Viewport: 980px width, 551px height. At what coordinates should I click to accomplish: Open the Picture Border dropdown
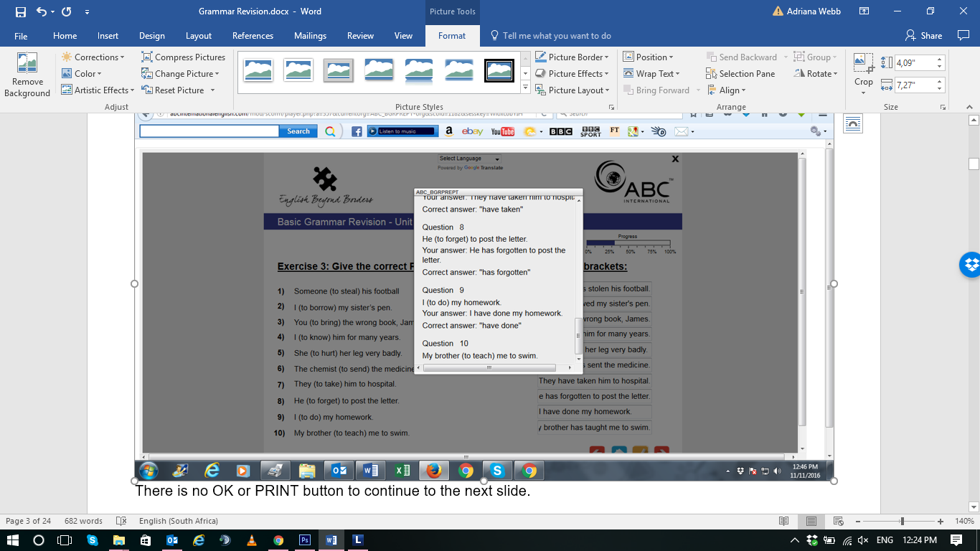pos(573,57)
